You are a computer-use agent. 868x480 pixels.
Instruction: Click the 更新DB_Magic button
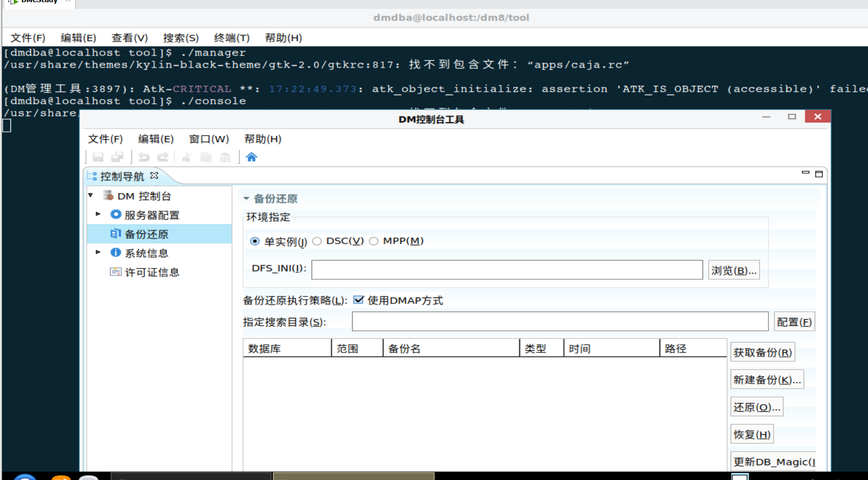click(x=773, y=461)
